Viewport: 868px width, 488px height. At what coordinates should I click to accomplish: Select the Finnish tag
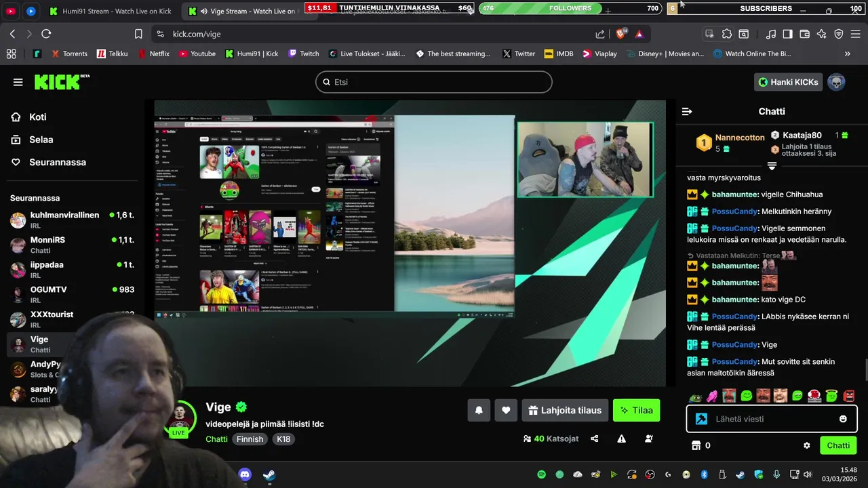[250, 439]
